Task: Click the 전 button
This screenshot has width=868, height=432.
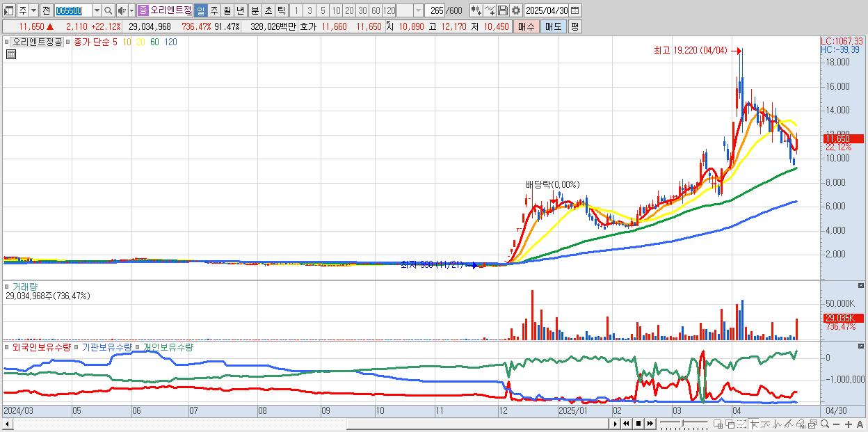Action: (46, 10)
